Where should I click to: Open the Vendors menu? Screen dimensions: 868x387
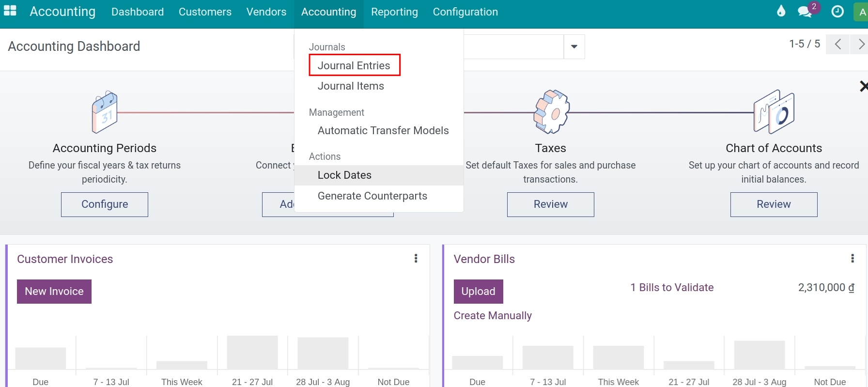pos(266,12)
